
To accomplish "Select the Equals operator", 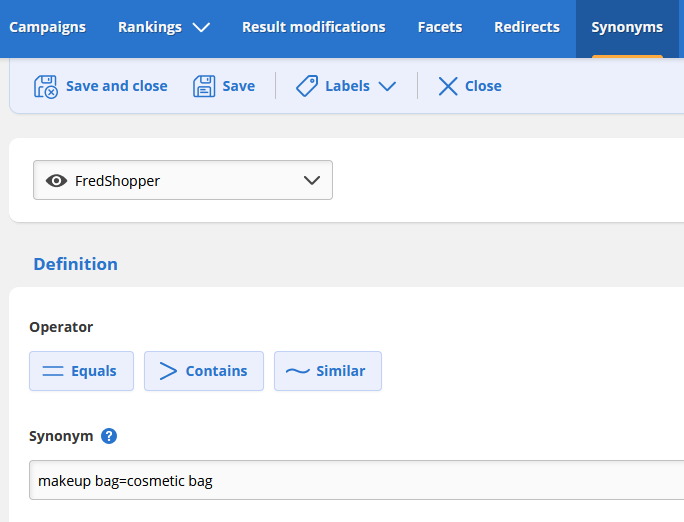I will [81, 371].
